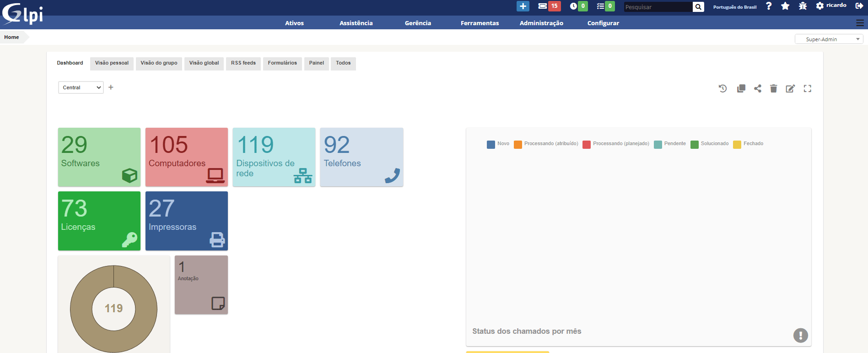Viewport: 868px width, 353px height.
Task: Open the Assistência menu
Action: pos(356,23)
